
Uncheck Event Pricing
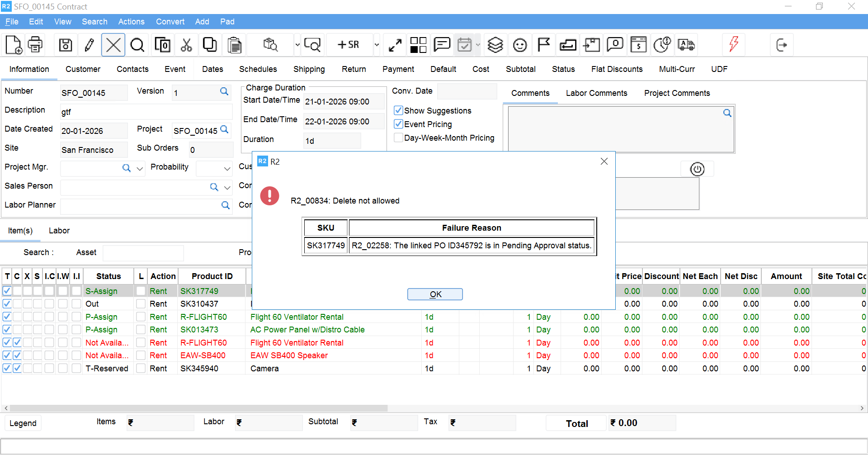(x=398, y=124)
